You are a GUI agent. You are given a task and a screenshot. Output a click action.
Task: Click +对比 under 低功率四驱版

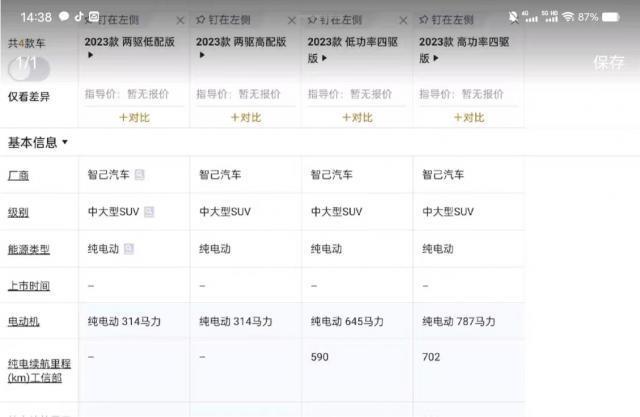(357, 116)
